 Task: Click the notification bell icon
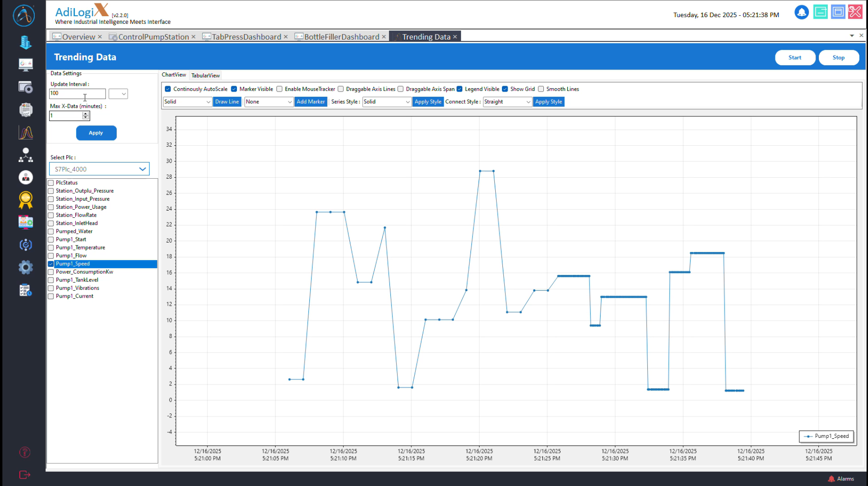pos(801,12)
